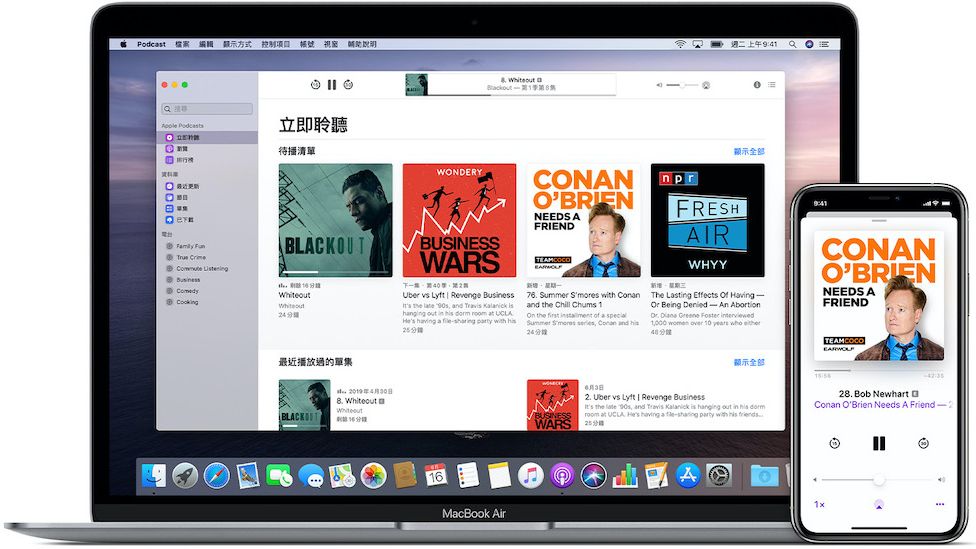The width and height of the screenshot is (976, 549).
Task: Open recent episode 2. Uber vs Lyft thumbnail
Action: coord(552,405)
